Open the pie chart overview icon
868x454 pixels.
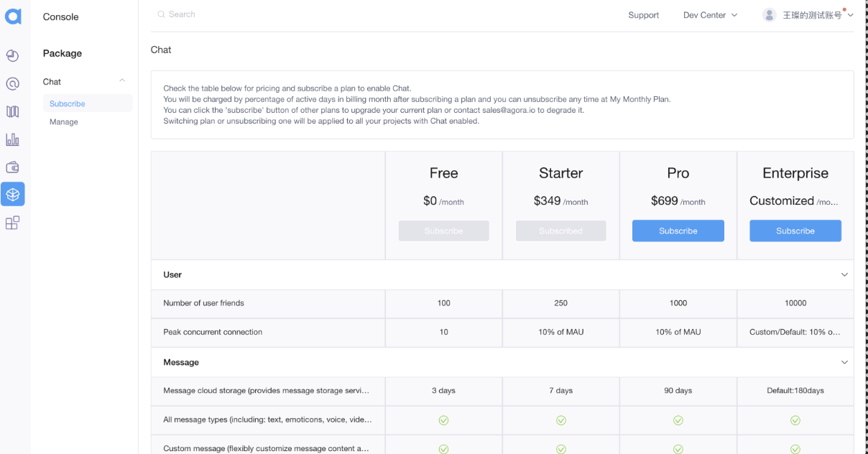12,56
